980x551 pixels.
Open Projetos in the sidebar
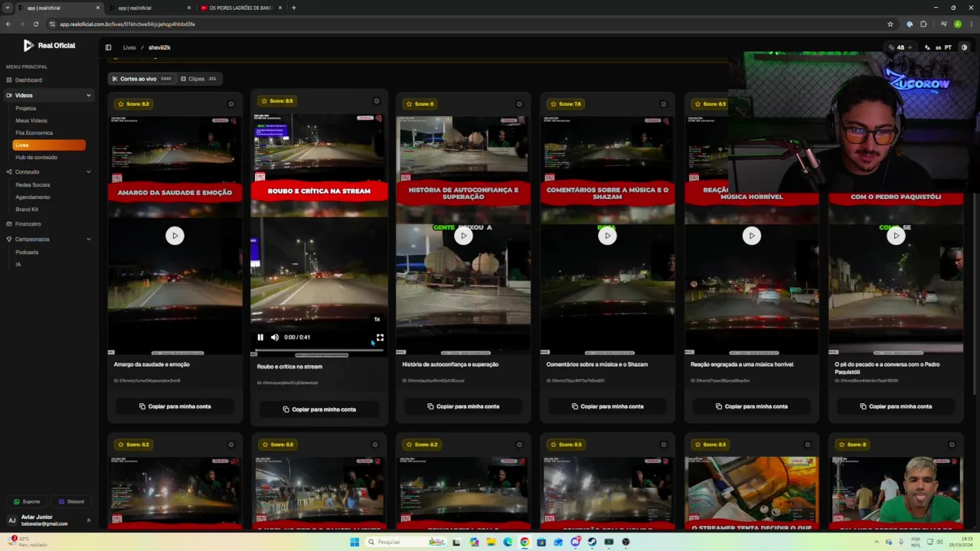tap(26, 109)
